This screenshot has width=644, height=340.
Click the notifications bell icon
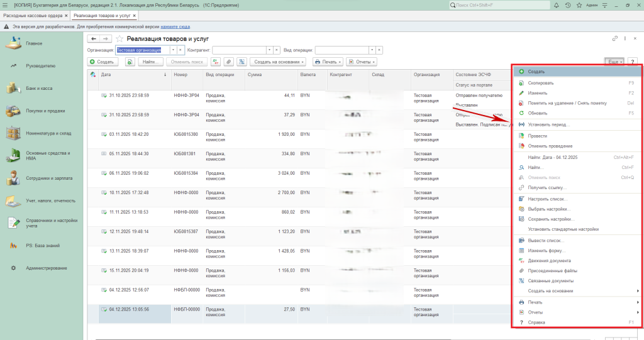pyautogui.click(x=556, y=5)
